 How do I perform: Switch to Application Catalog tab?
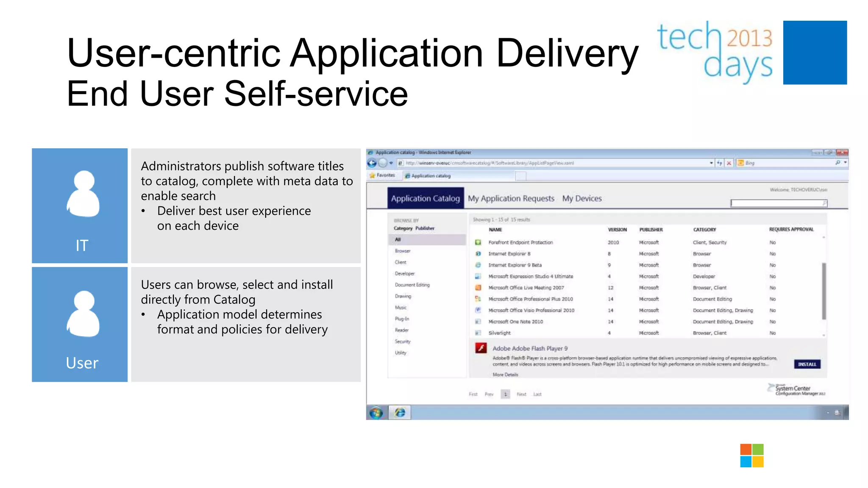[x=426, y=198]
